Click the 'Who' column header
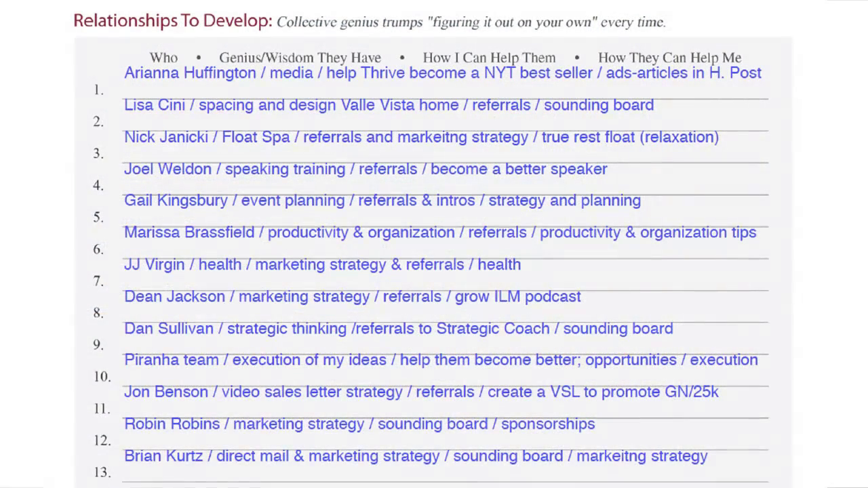This screenshot has height=488, width=868. [163, 58]
